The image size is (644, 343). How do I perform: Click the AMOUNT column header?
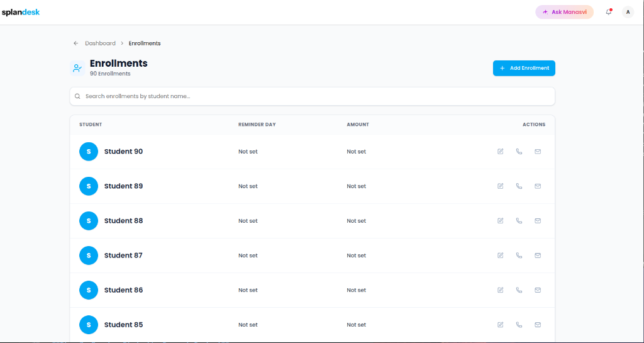[358, 125]
